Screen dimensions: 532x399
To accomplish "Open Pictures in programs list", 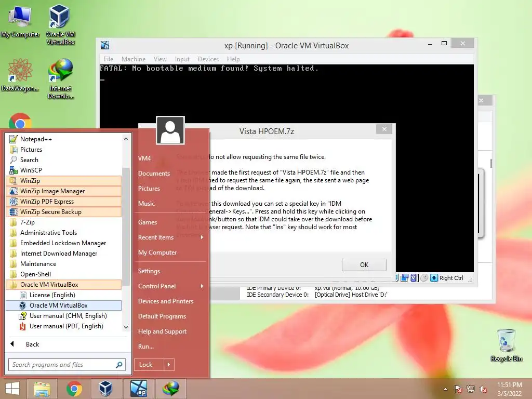I will [x=64, y=150].
